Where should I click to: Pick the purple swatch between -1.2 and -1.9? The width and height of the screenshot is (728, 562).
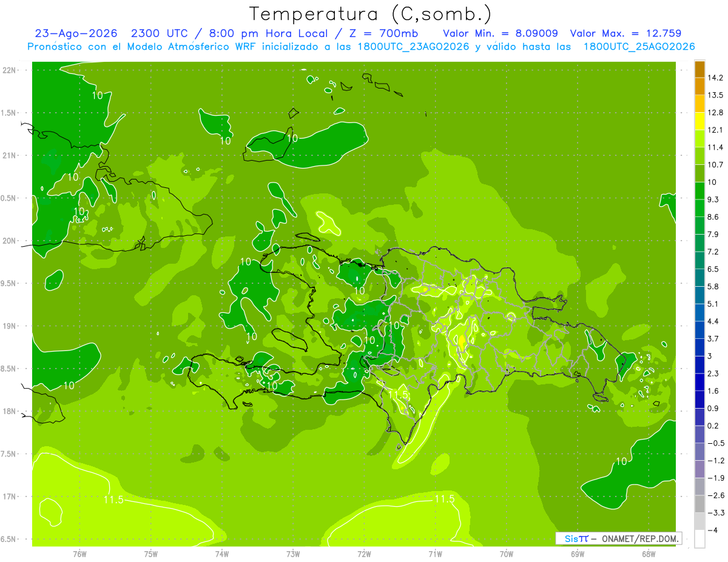699,469
